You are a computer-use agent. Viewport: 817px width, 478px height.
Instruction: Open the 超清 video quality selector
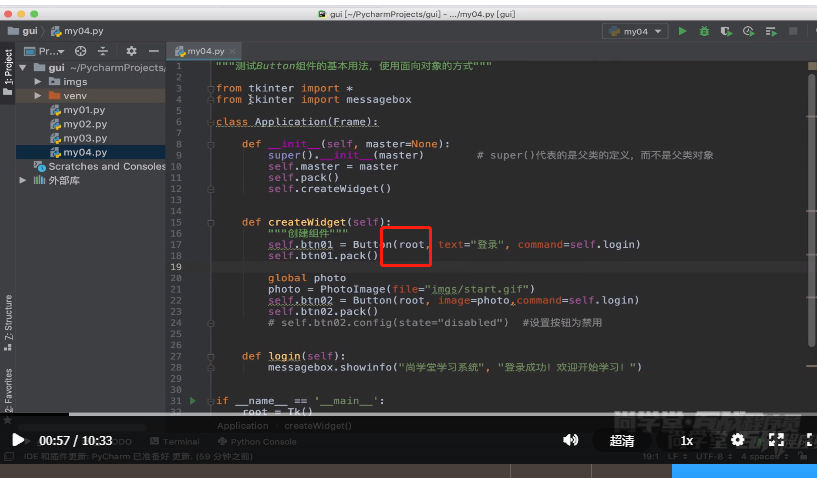(x=622, y=441)
